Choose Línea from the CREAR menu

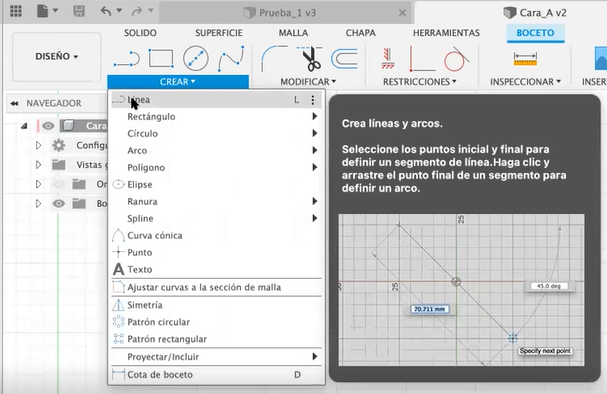(x=217, y=100)
